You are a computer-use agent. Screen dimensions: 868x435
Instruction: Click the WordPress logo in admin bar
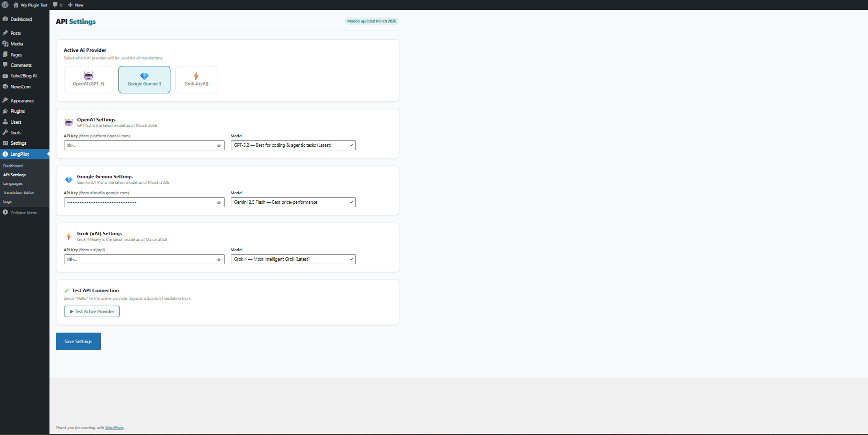(5, 4)
